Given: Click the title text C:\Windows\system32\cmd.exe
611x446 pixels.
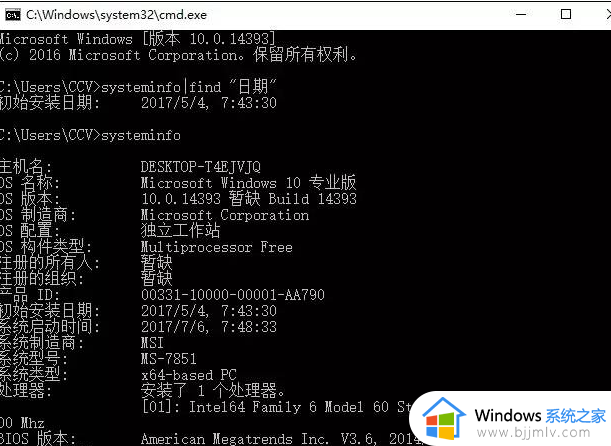Looking at the screenshot, I should pos(117,15).
